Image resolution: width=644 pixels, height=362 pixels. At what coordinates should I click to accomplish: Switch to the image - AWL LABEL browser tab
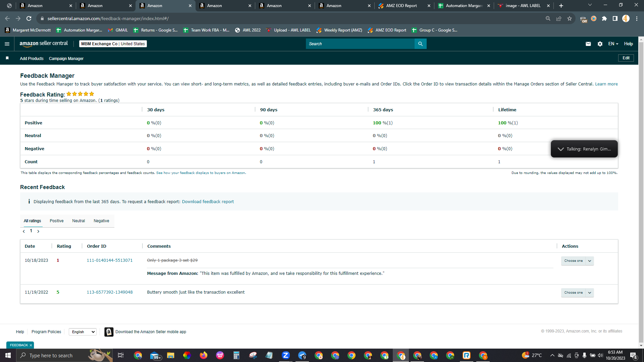click(x=524, y=6)
